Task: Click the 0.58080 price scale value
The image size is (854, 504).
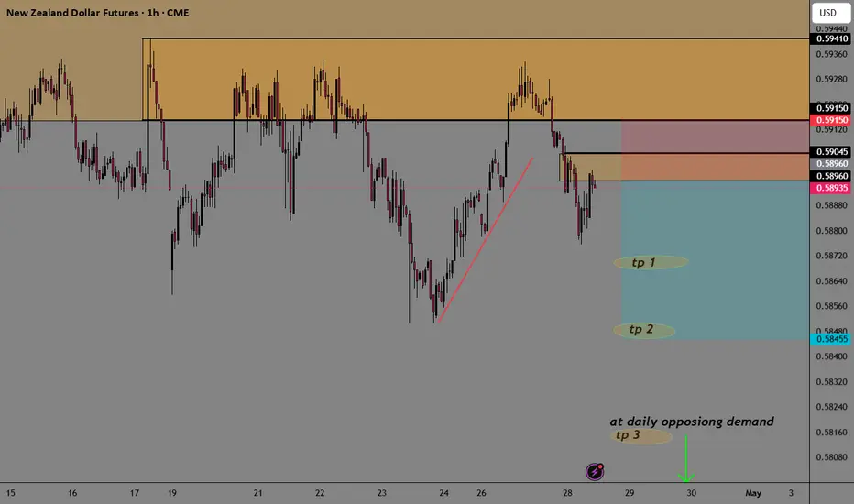Action: (x=832, y=457)
